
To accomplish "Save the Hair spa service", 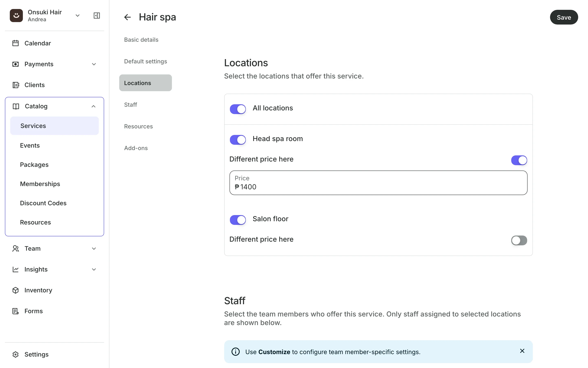I will pos(564,17).
